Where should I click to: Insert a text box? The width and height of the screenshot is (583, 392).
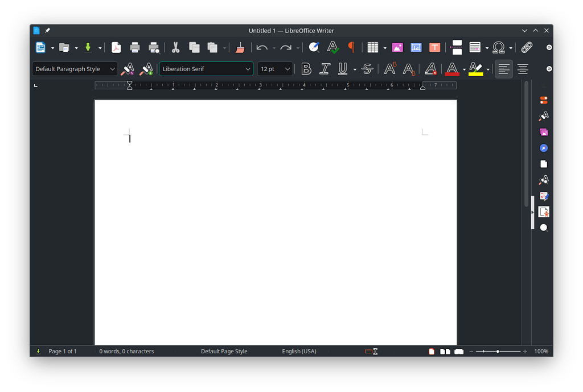435,47
